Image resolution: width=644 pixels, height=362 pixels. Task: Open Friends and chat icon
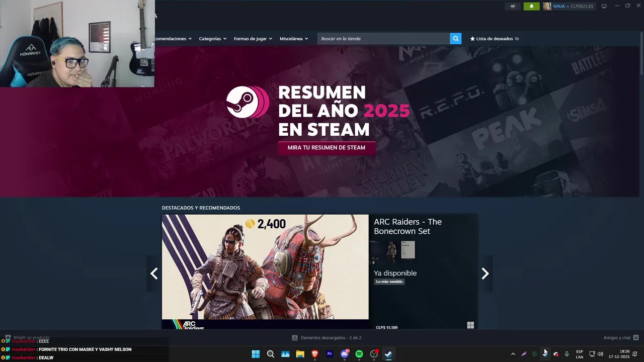click(x=636, y=338)
